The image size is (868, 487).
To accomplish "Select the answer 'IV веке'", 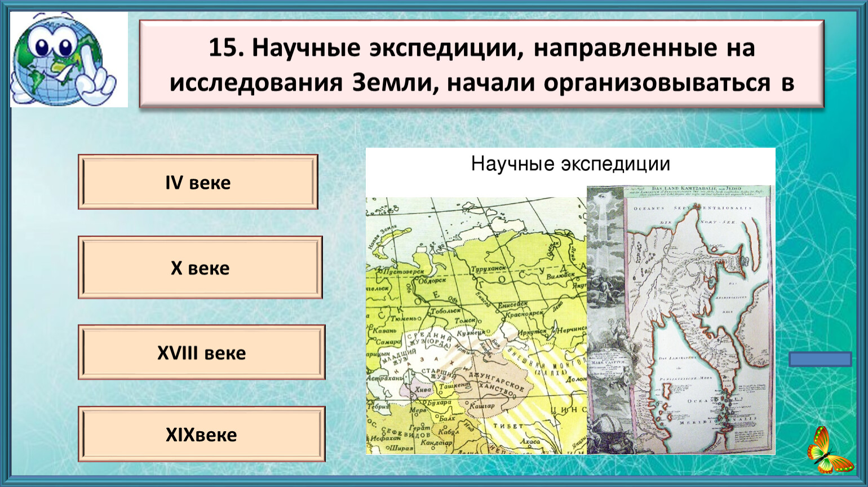I will [198, 182].
